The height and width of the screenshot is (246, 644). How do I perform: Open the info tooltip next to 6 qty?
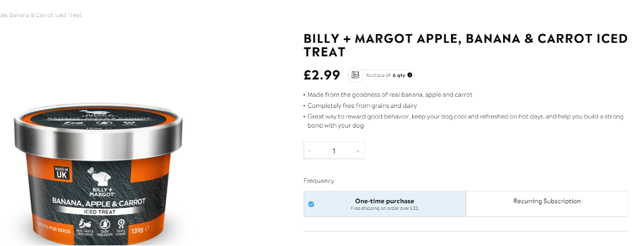click(410, 75)
